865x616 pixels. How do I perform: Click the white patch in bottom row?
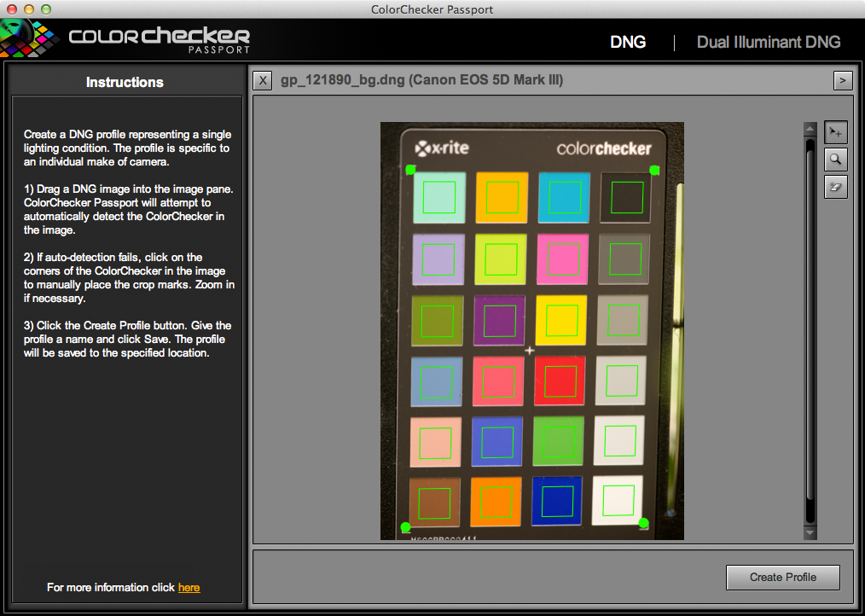(618, 500)
